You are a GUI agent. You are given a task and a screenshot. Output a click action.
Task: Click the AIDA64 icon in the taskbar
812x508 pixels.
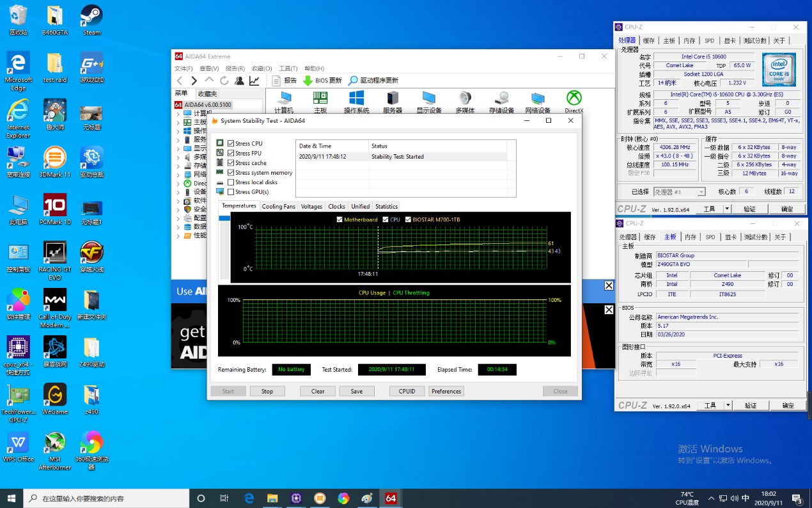390,498
